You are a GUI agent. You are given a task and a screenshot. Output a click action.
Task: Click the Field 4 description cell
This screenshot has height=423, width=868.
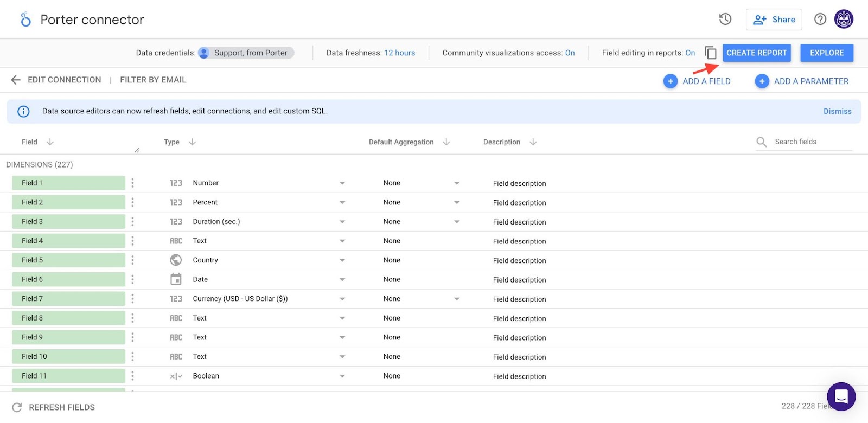point(520,241)
